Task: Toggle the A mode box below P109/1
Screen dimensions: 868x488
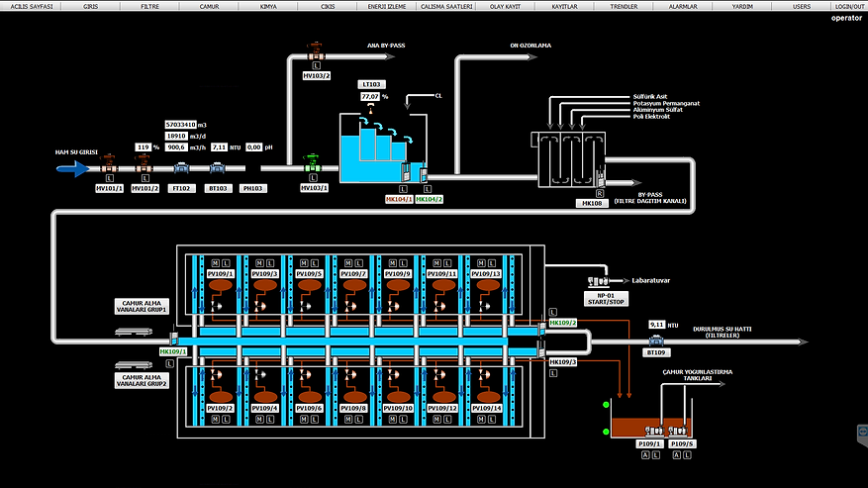Action: (644, 454)
